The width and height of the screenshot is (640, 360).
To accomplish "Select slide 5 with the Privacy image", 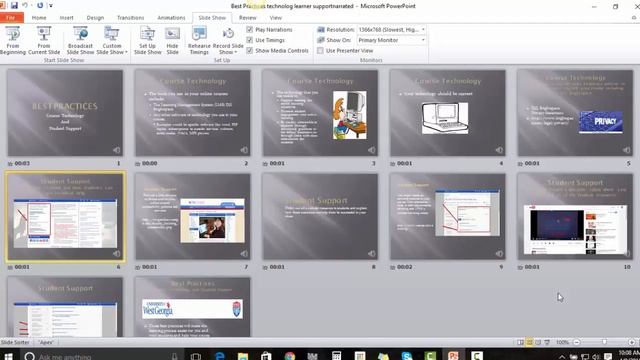I will [x=575, y=113].
